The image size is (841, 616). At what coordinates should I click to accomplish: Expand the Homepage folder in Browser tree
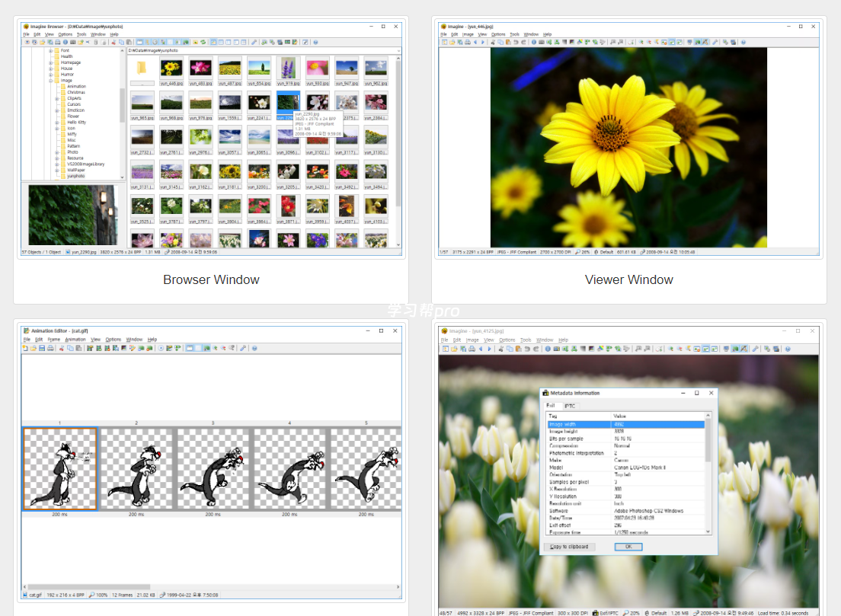(x=51, y=62)
